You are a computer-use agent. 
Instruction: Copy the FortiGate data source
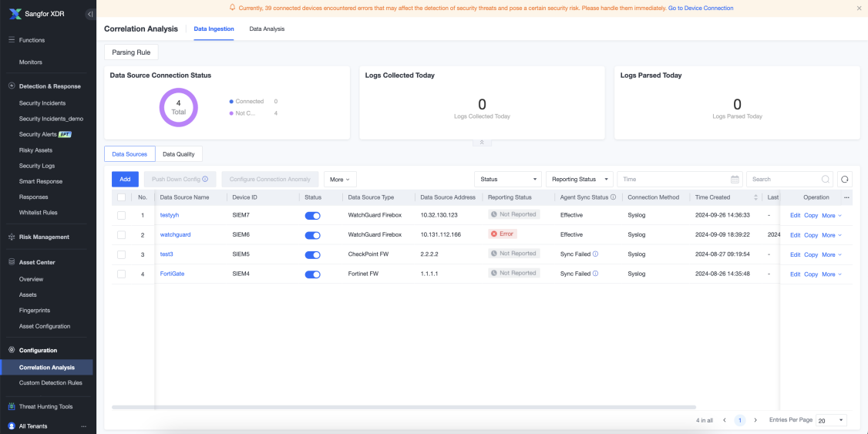pyautogui.click(x=811, y=274)
